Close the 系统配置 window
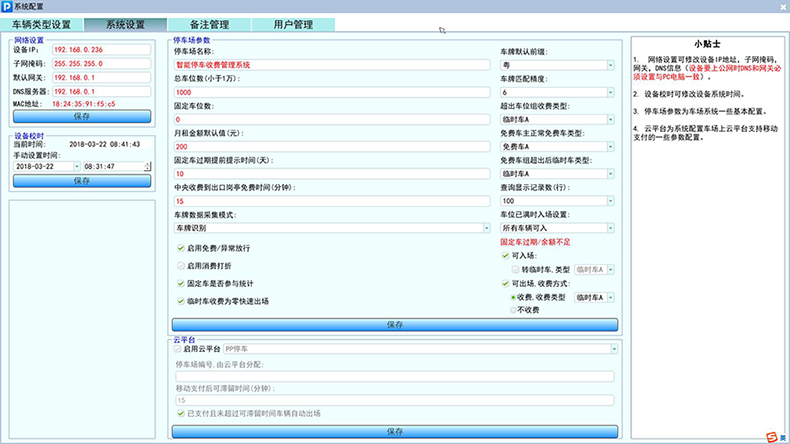Viewport: 790px width, 444px height. point(778,6)
